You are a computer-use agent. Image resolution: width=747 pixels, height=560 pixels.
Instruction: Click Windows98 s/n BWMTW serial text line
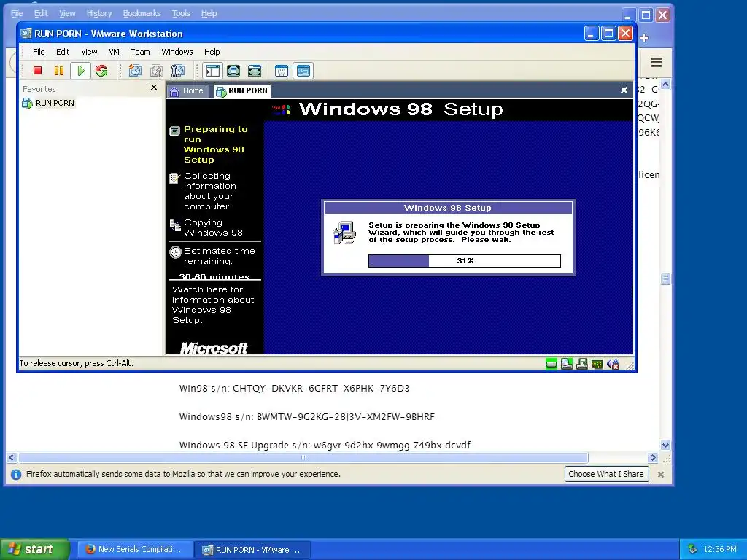click(307, 416)
